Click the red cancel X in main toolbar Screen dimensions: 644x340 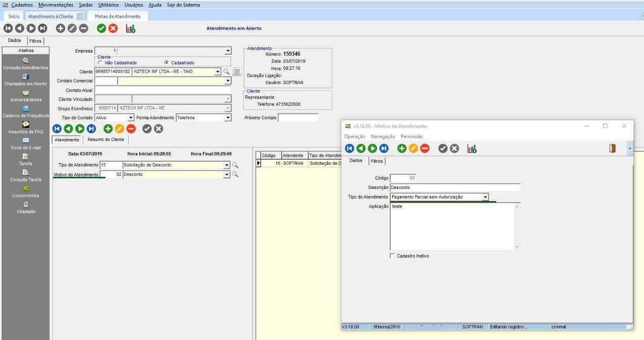[x=113, y=29]
